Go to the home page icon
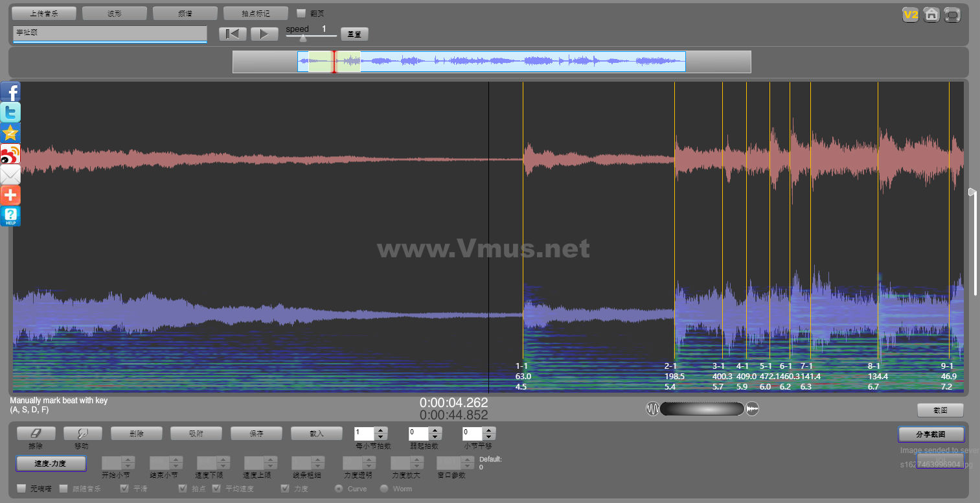Screen dimensions: 980x503 point(931,15)
